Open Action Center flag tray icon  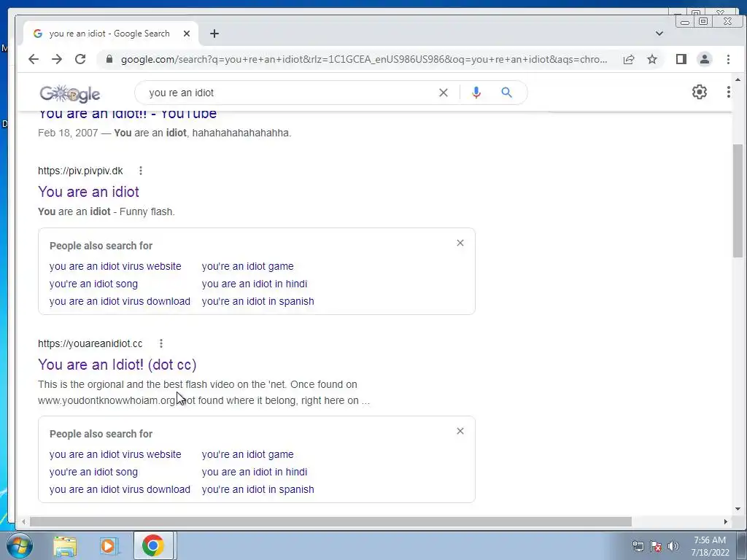point(656,546)
